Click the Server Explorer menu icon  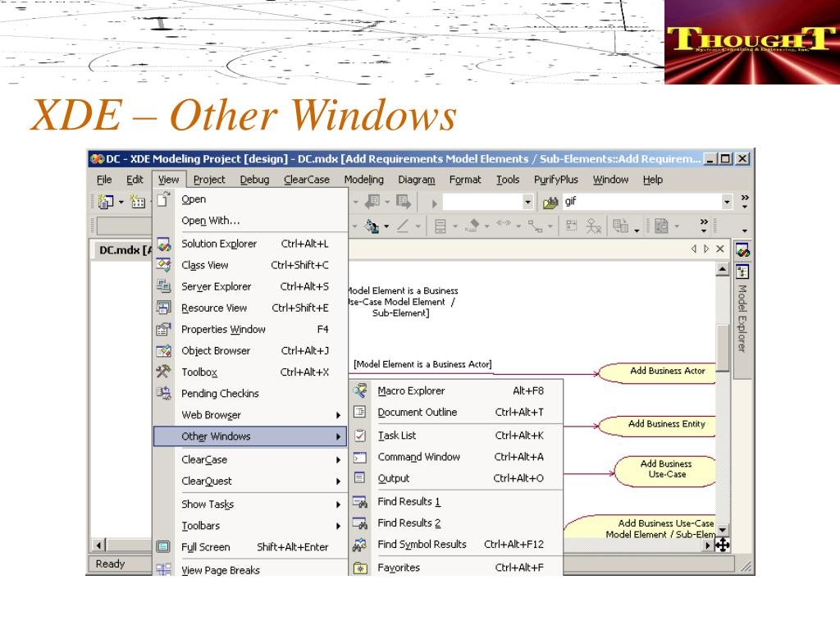[x=163, y=286]
